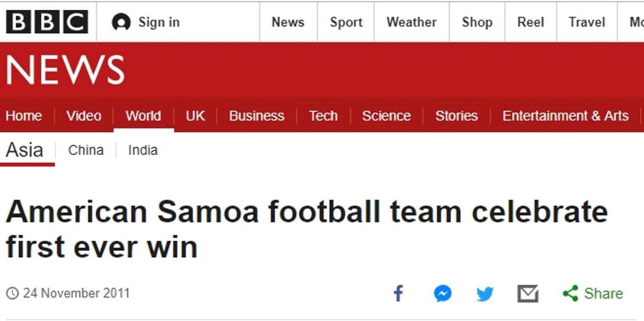
Task: Click the BBC logo blocks
Action: click(x=47, y=22)
